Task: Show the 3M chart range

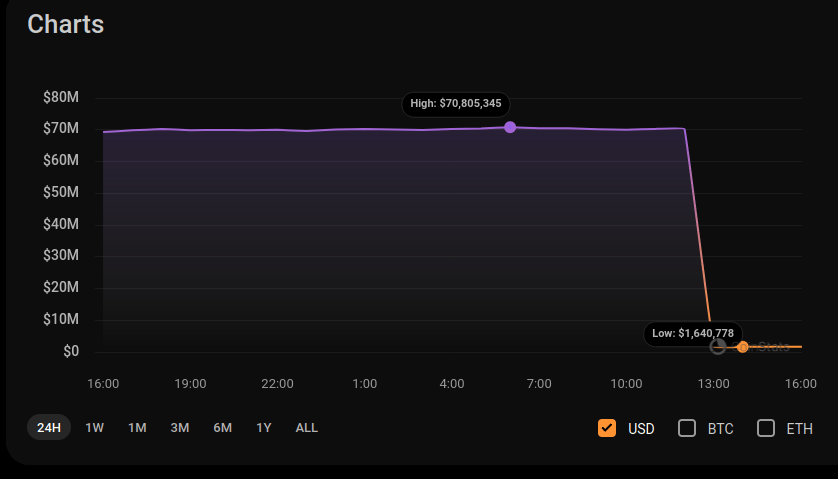Action: [180, 428]
